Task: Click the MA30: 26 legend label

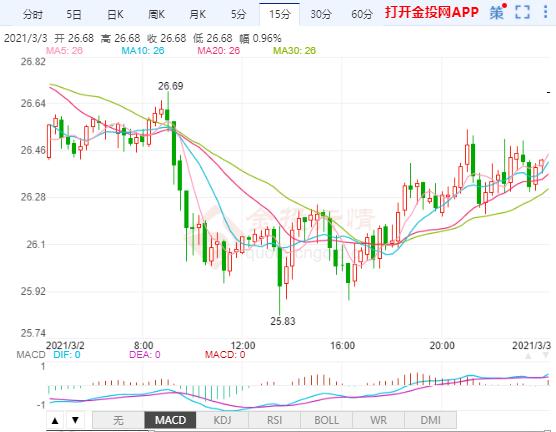Action: coord(294,51)
